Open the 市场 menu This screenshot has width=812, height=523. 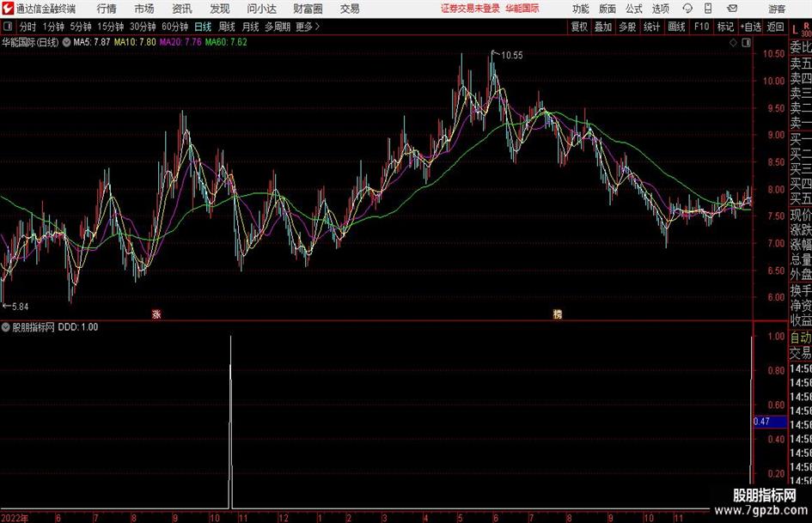click(144, 9)
